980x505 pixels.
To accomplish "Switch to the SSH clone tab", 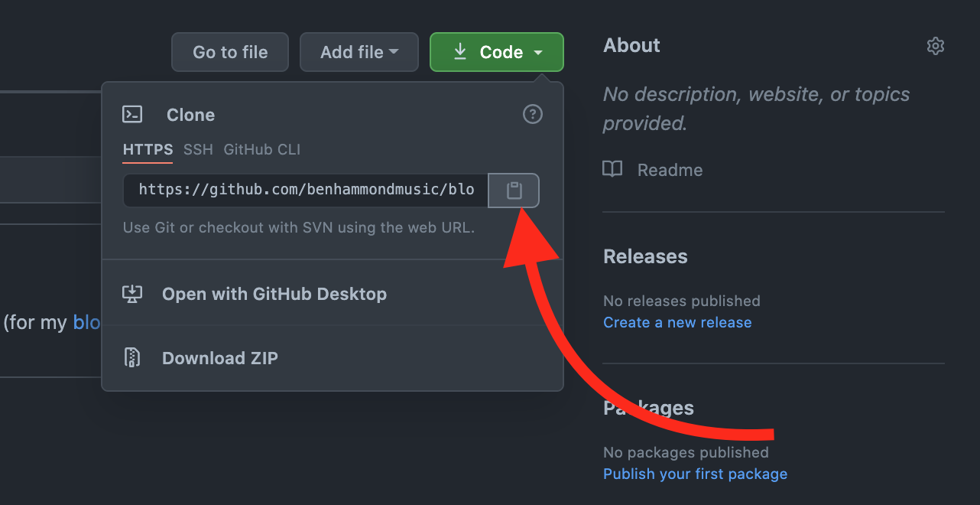I will pyautogui.click(x=198, y=149).
